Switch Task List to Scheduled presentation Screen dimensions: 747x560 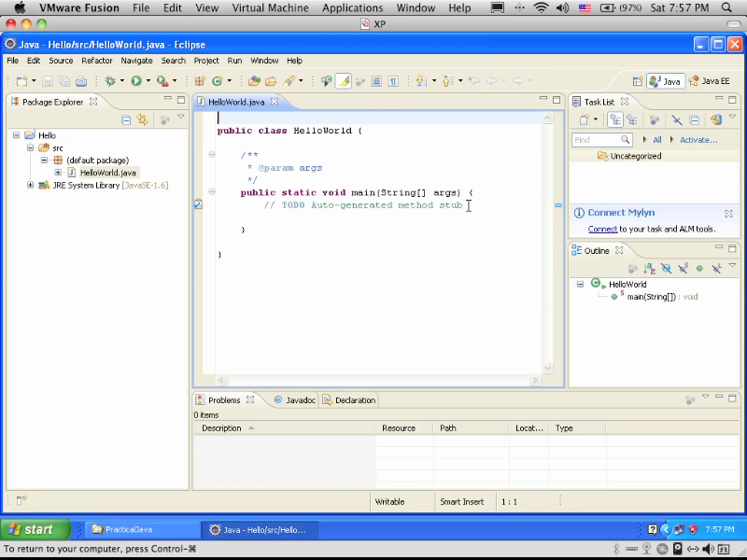pos(632,120)
